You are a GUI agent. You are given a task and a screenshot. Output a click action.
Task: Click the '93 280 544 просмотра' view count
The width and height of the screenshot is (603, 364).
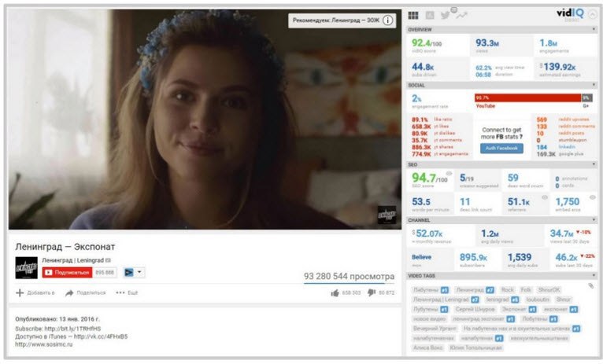tap(349, 276)
